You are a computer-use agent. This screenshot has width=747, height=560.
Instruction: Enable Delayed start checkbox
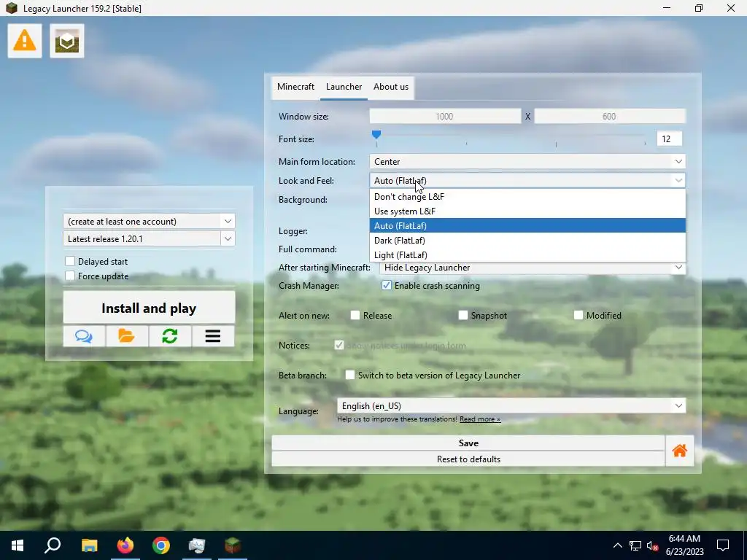pos(70,261)
